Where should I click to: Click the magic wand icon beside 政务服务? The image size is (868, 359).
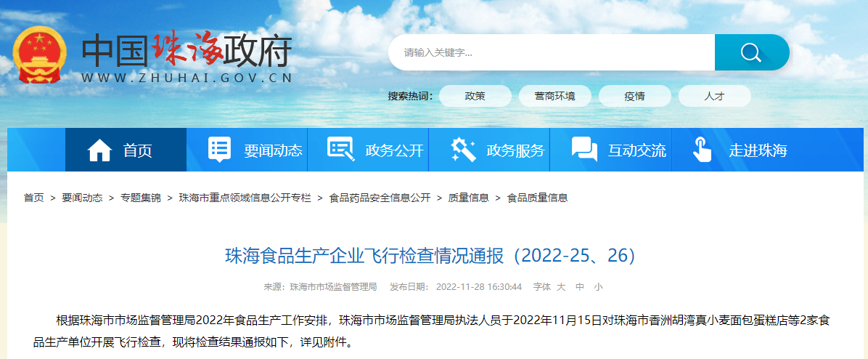point(463,150)
